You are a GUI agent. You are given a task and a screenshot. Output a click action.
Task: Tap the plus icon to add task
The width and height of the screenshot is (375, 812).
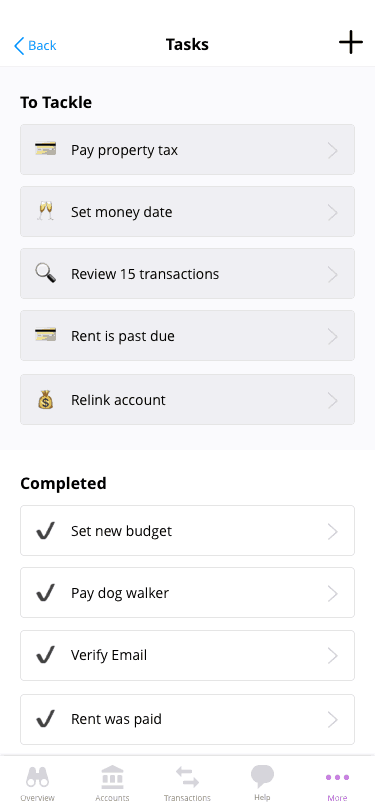click(x=351, y=42)
